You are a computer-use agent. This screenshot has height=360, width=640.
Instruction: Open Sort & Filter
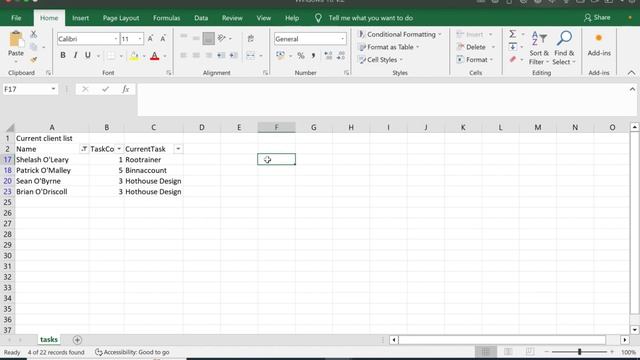click(x=539, y=47)
